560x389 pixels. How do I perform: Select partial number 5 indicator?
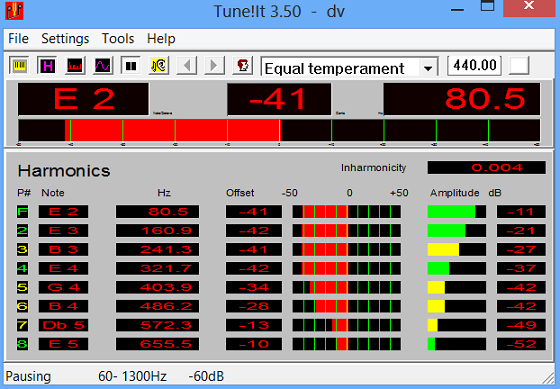click(x=22, y=287)
